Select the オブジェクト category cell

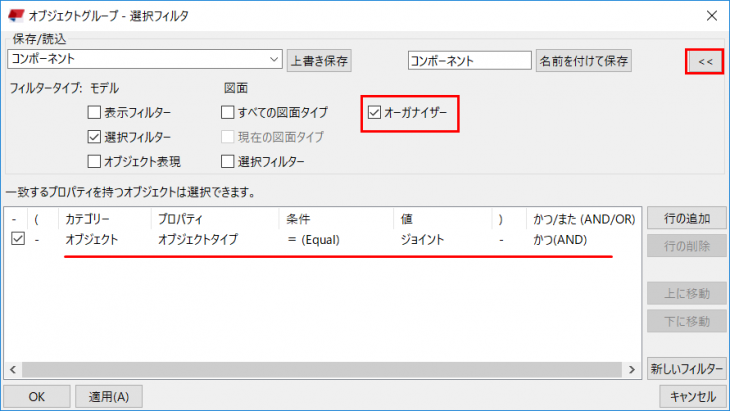coord(92,240)
